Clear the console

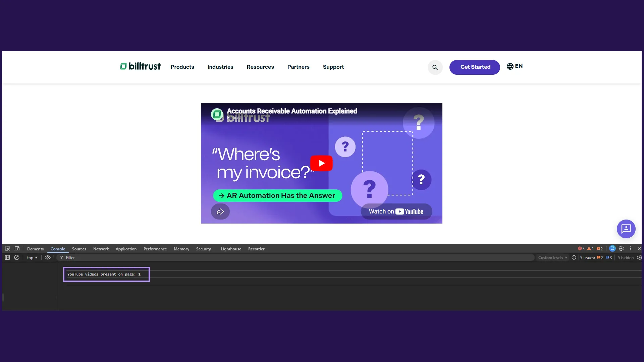pyautogui.click(x=17, y=257)
